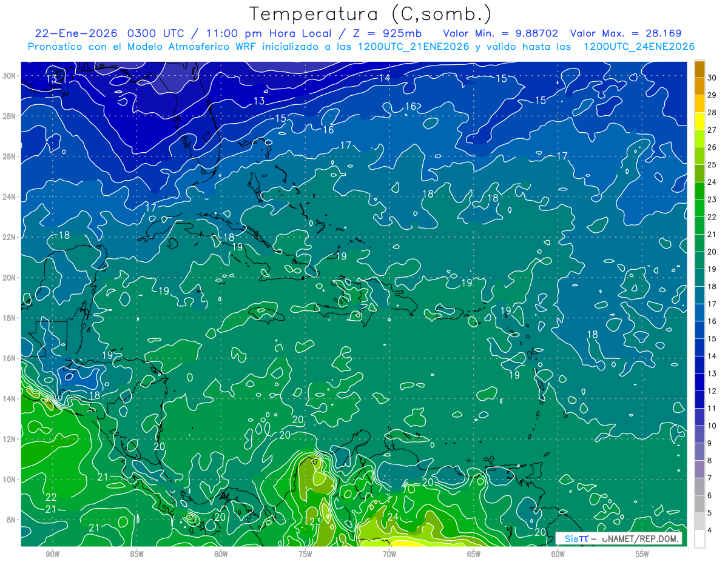Click the ONAMET/REP.DOM. credit box
The width and height of the screenshot is (728, 562).
click(x=619, y=539)
